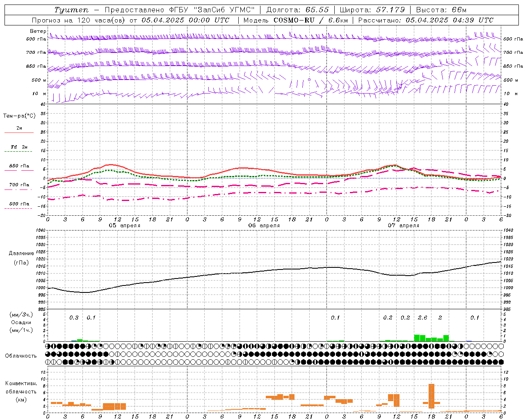Click the "Широта: 57.179" header field
Viewport: 525px width, 420px height.
pos(372,10)
